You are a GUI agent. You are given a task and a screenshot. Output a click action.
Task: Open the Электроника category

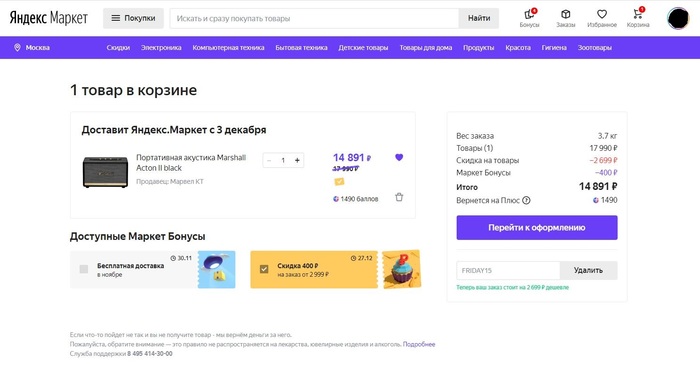click(x=161, y=47)
